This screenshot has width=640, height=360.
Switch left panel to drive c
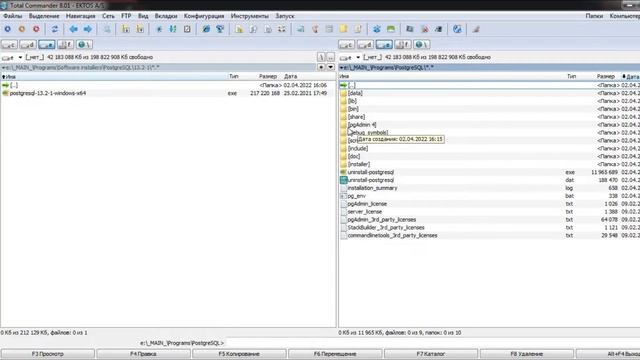(9, 44)
